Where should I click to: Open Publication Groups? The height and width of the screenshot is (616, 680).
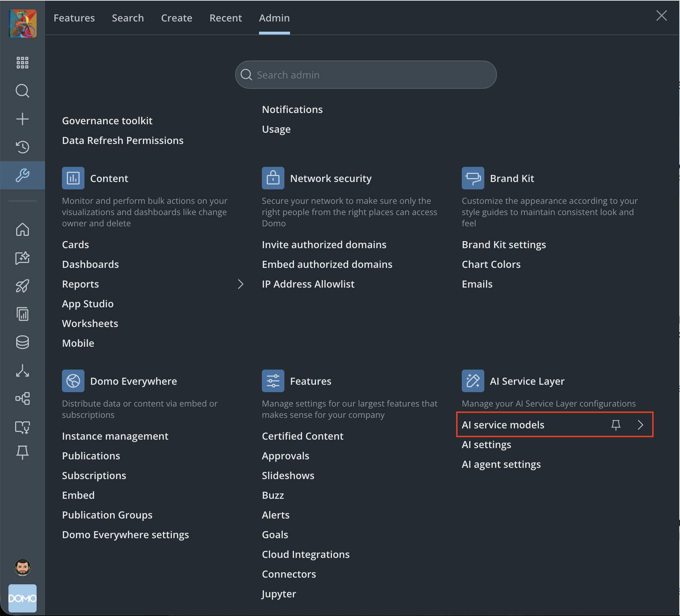107,515
